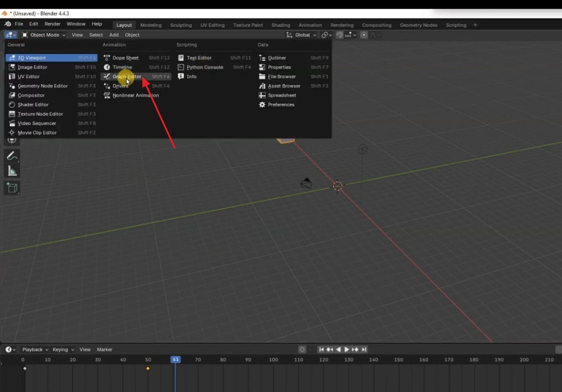Open the Graph Editor
562x392 pixels.
click(x=136, y=76)
